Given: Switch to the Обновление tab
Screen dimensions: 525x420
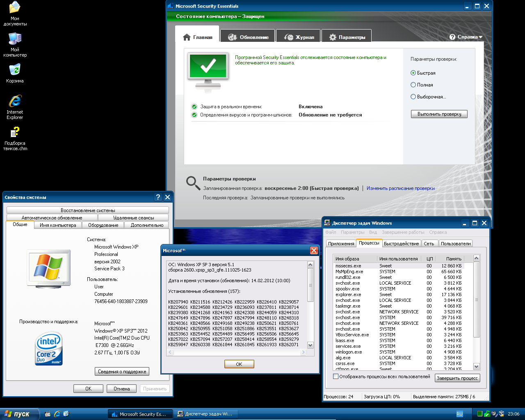Looking at the screenshot, I should click(248, 37).
